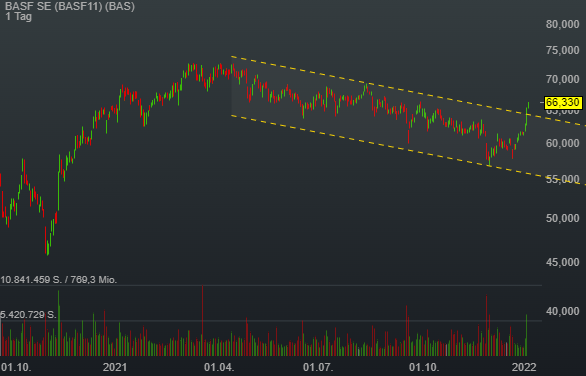The height and width of the screenshot is (376, 586).
Task: Click the 40,000 price axis label
Action: coord(562,311)
